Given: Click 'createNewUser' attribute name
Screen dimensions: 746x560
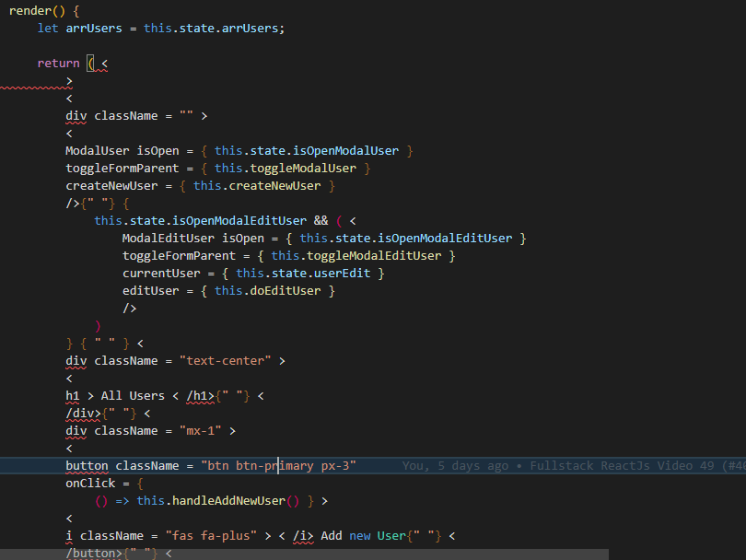Looking at the screenshot, I should 111,185.
